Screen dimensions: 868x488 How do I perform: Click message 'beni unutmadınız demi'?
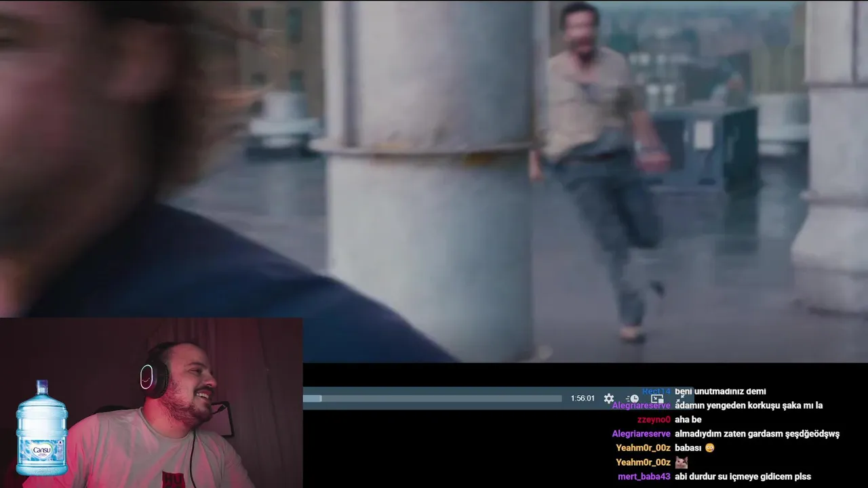pos(720,391)
